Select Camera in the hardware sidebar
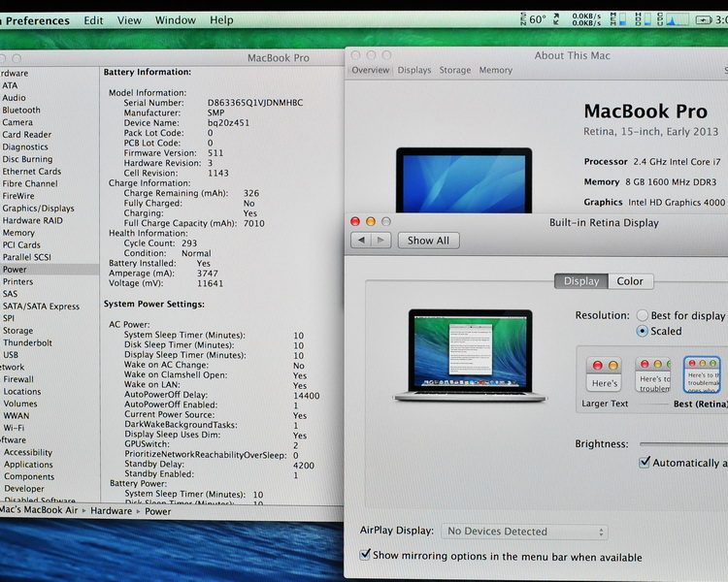 click(x=17, y=122)
